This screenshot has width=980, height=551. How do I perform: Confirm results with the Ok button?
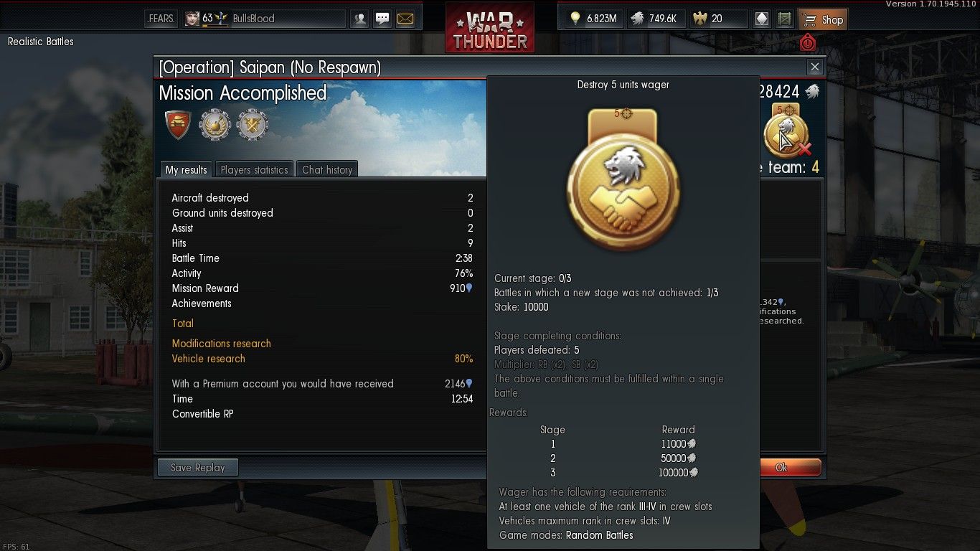click(788, 467)
